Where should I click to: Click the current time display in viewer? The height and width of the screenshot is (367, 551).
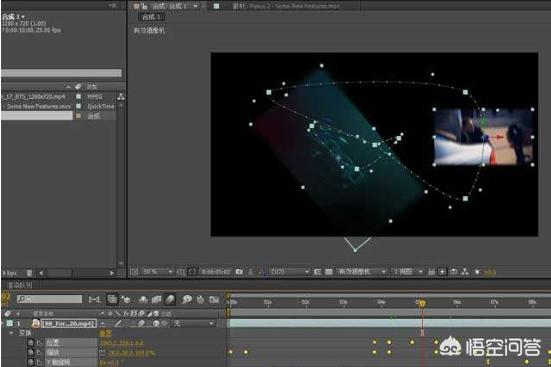(216, 272)
